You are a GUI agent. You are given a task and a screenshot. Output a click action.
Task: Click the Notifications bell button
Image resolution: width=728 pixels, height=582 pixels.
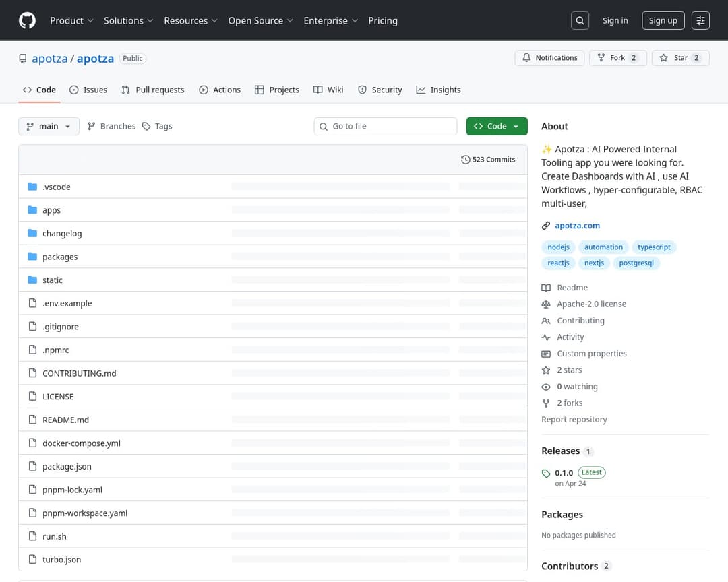[550, 58]
